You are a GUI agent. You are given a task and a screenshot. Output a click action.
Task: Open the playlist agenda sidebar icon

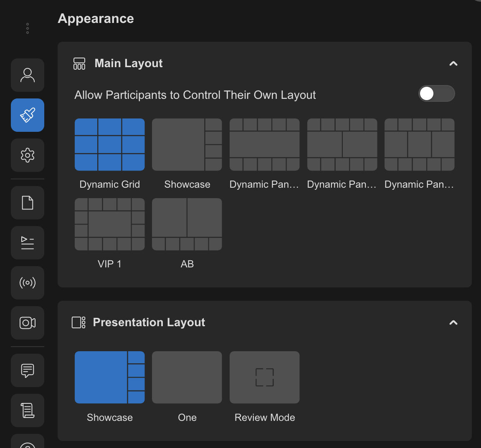pyautogui.click(x=28, y=243)
